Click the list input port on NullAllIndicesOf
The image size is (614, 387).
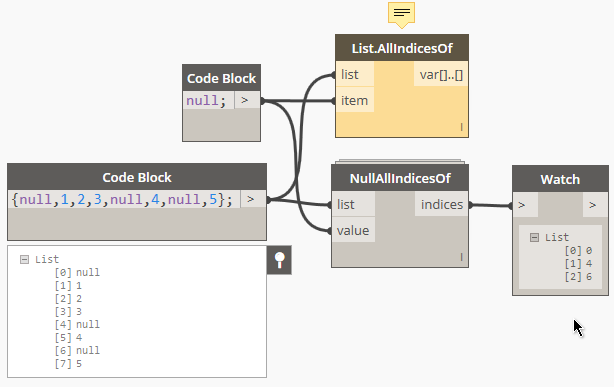click(353, 204)
